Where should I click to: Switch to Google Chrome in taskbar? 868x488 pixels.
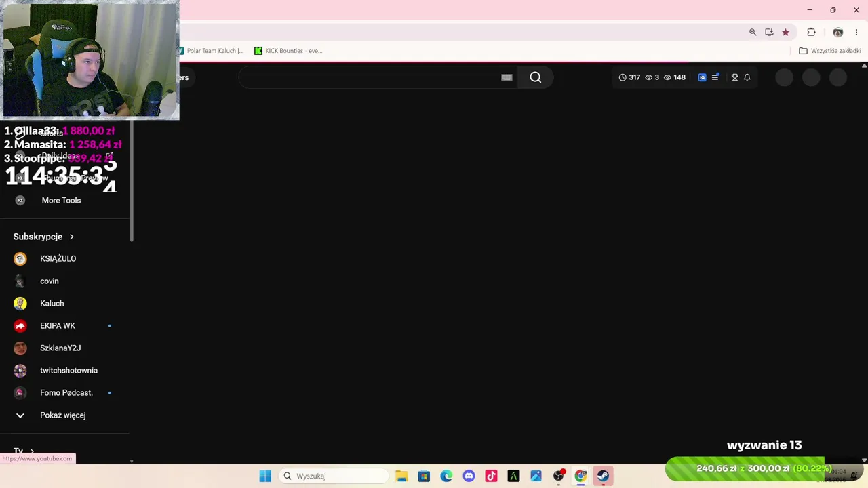tap(580, 476)
